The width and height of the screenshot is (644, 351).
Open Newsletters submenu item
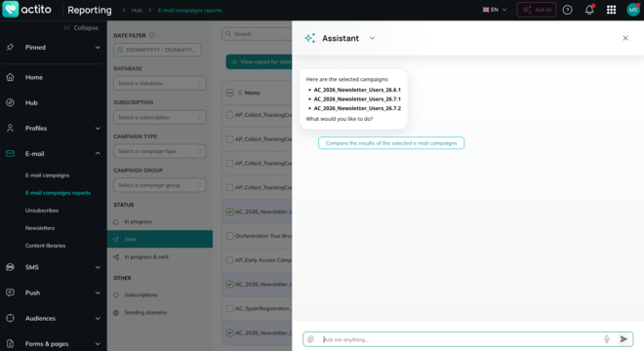(40, 228)
